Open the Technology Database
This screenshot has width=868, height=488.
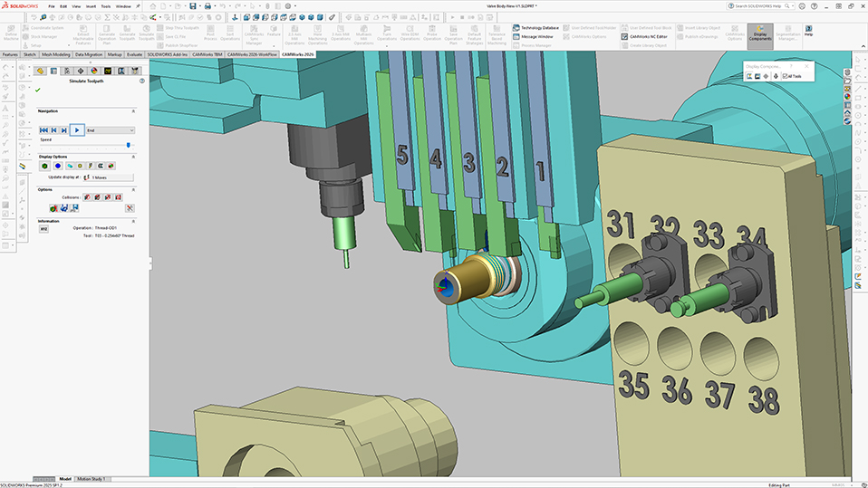click(539, 28)
